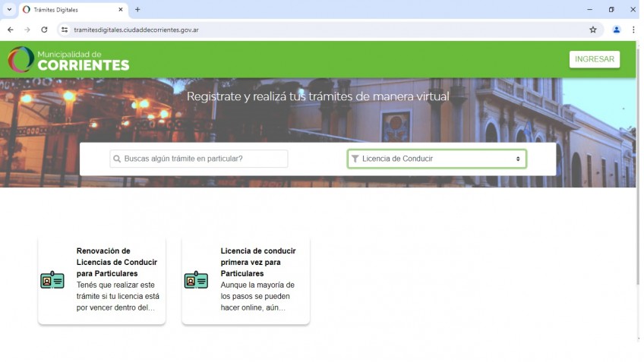Select the Trámites Digitales tab
Screen dimensions: 644x362
click(x=68, y=10)
